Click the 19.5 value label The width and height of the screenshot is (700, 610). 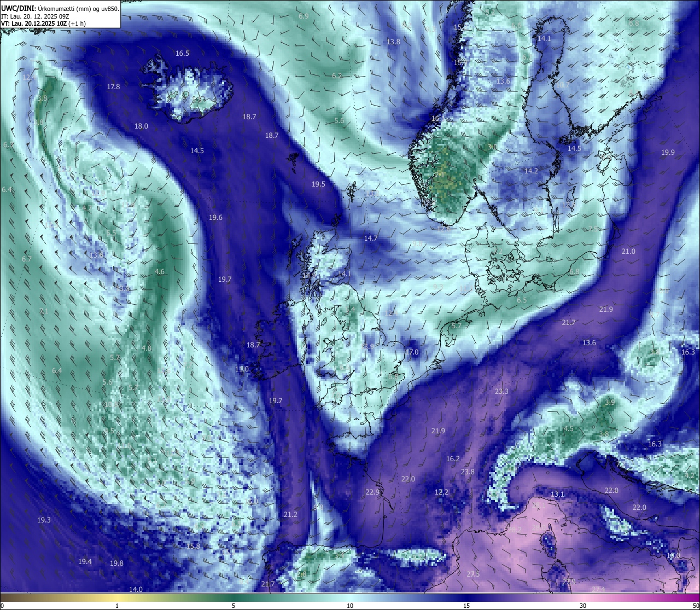tap(318, 185)
